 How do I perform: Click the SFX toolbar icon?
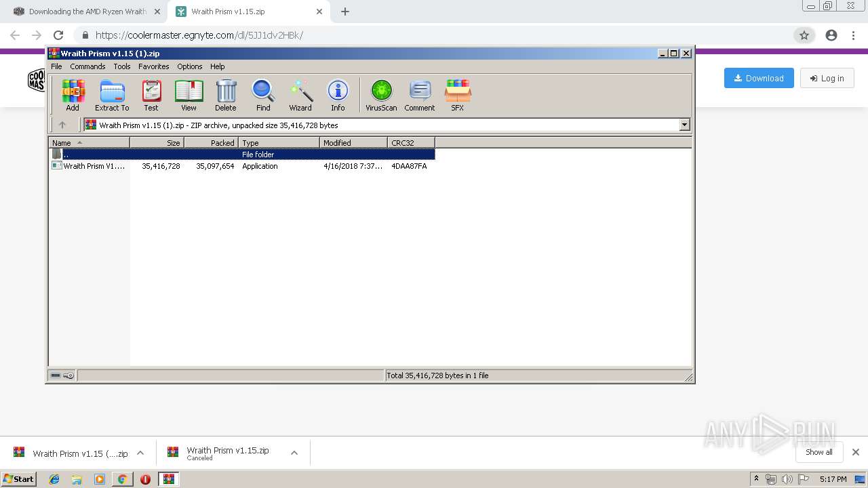[458, 95]
